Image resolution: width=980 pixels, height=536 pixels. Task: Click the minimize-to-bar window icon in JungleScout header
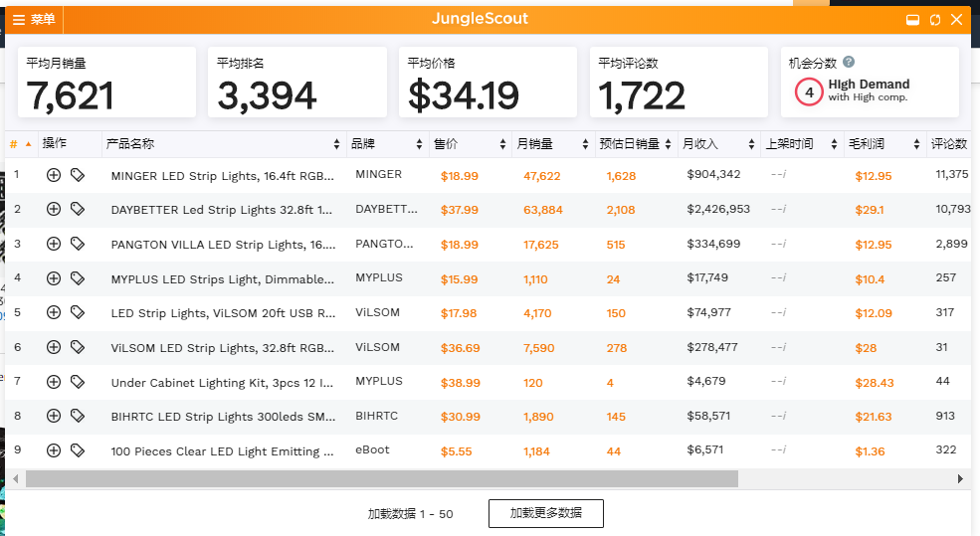click(x=912, y=19)
